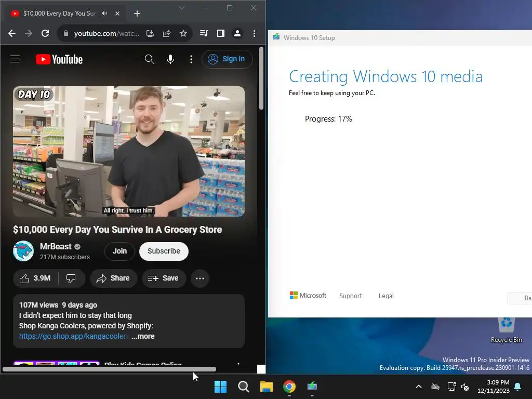Click the forward navigation arrow in Chrome
This screenshot has width=532, height=399.
point(29,33)
